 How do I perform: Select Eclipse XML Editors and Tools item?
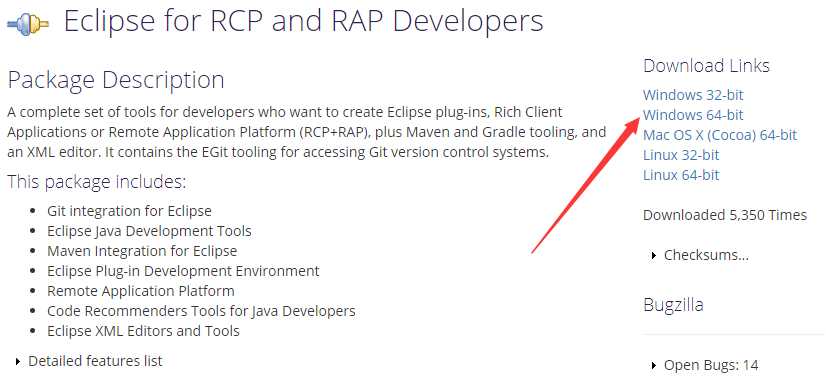point(143,331)
